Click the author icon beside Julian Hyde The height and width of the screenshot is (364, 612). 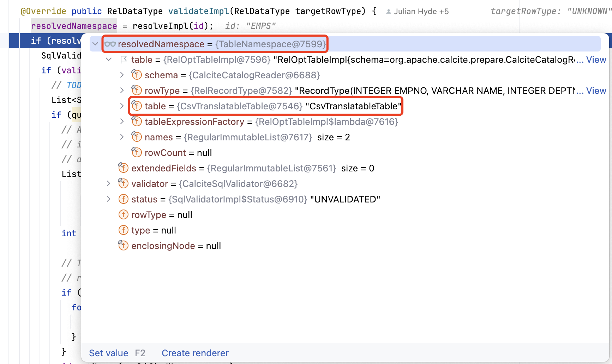[389, 12]
